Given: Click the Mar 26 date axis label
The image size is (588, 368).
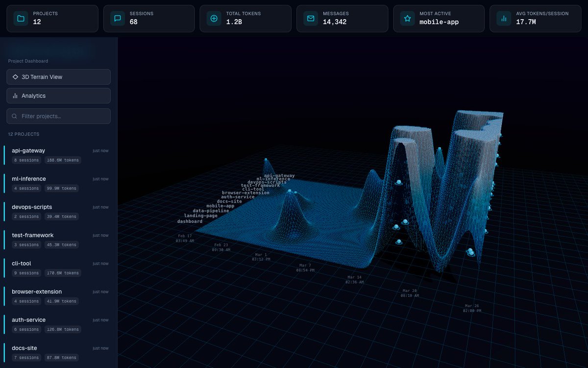Looking at the screenshot, I should click(472, 308).
